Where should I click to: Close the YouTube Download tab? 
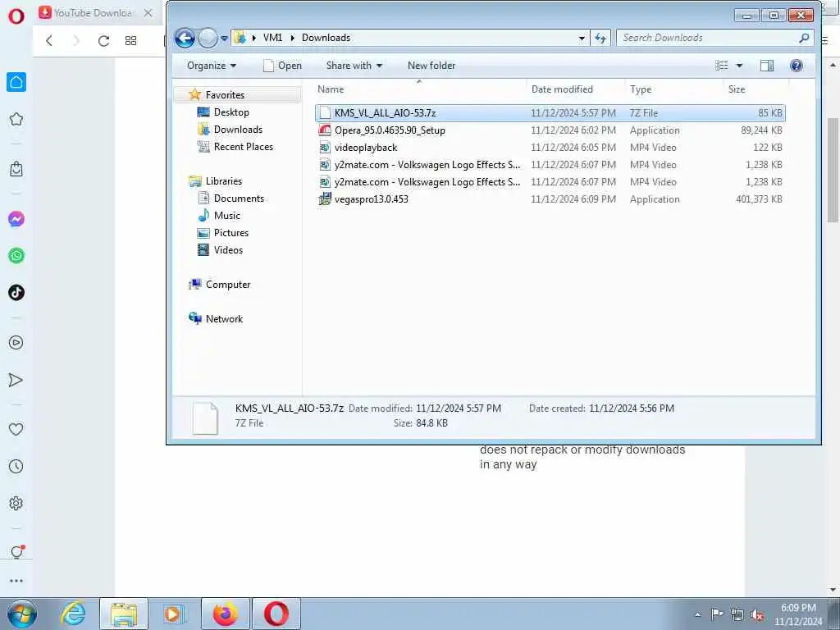point(148,13)
